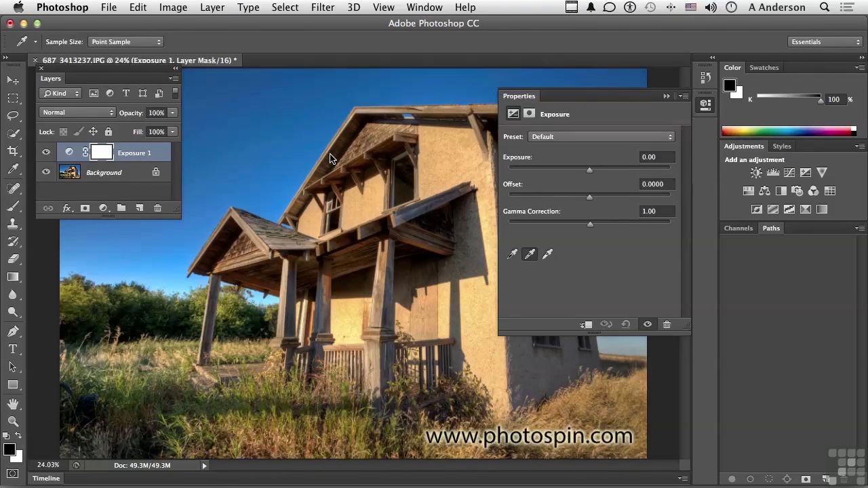Add a Brightness/Contrast adjustment

point(756,173)
